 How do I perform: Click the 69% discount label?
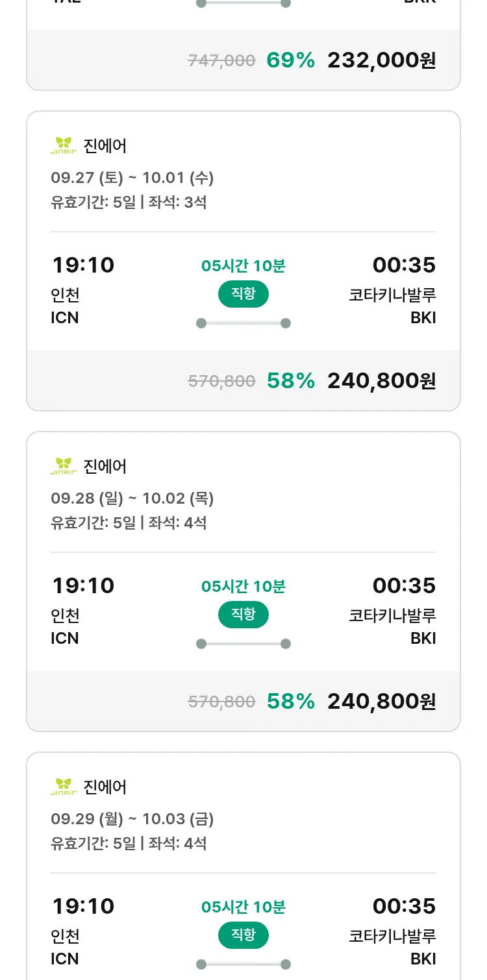pos(290,60)
